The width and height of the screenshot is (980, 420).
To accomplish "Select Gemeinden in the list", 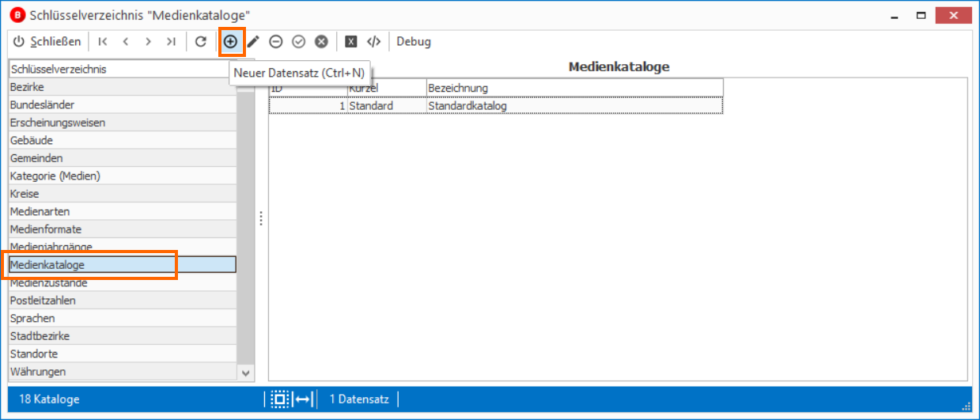I will pyautogui.click(x=122, y=158).
